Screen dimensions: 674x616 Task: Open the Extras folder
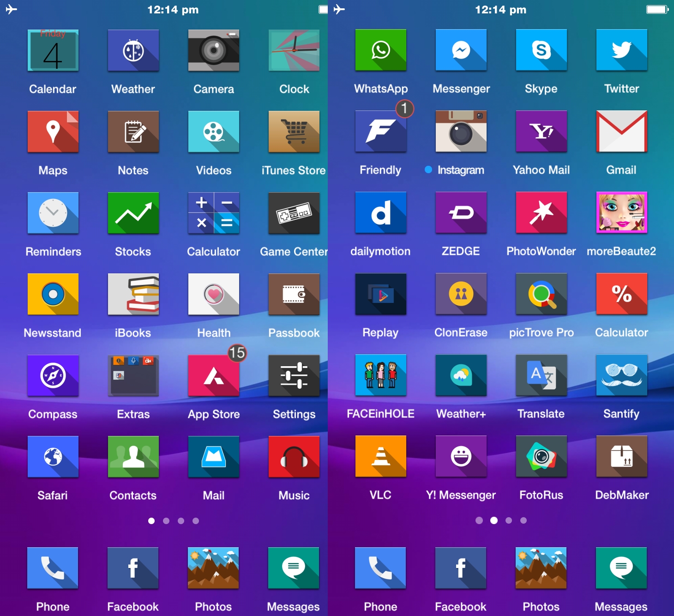point(133,375)
